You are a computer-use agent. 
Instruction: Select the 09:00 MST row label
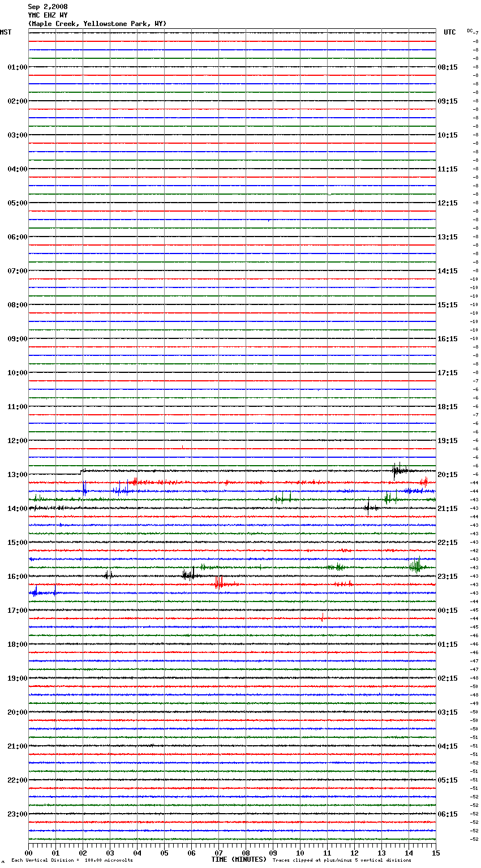pos(18,339)
